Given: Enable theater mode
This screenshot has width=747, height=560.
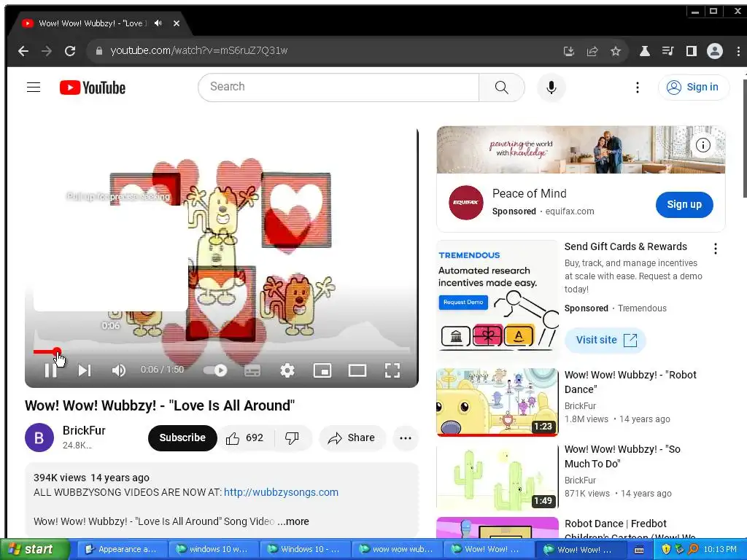Looking at the screenshot, I should coord(357,370).
